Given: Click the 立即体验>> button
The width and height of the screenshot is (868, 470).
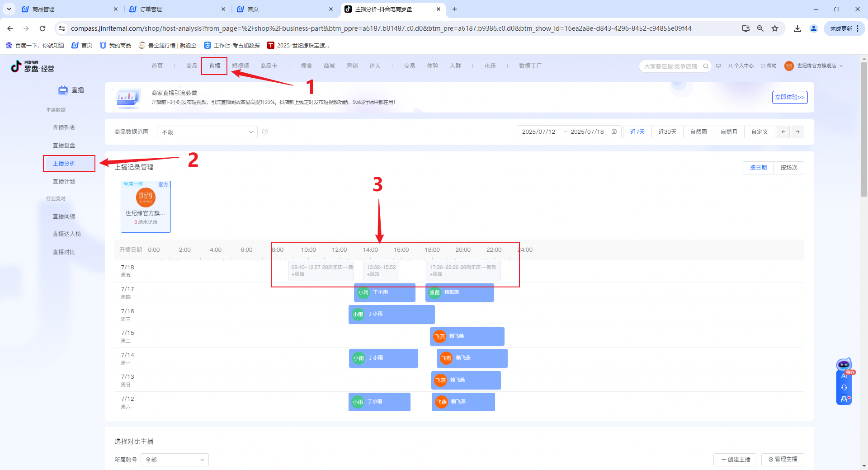Looking at the screenshot, I should coord(789,97).
